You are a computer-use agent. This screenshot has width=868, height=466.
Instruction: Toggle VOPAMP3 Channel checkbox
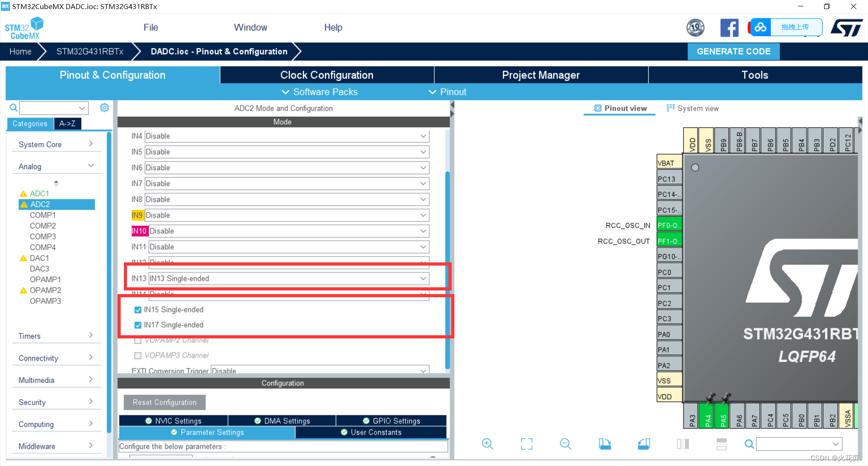click(x=138, y=356)
